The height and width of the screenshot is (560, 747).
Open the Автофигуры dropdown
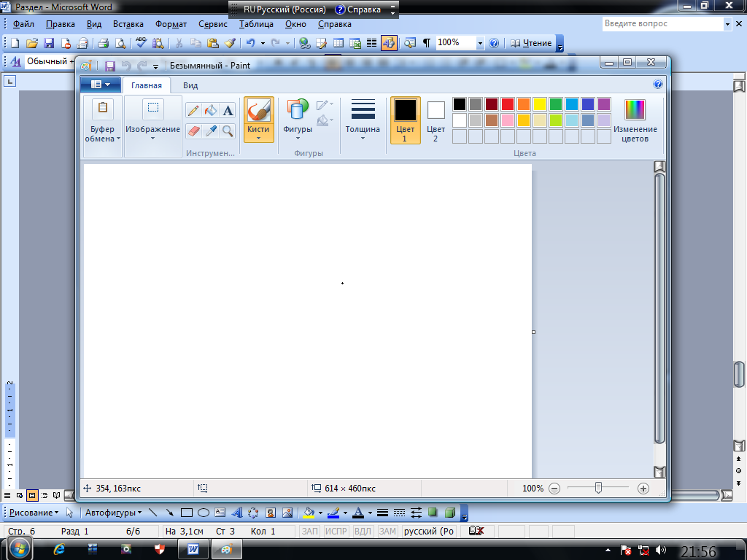click(x=113, y=513)
